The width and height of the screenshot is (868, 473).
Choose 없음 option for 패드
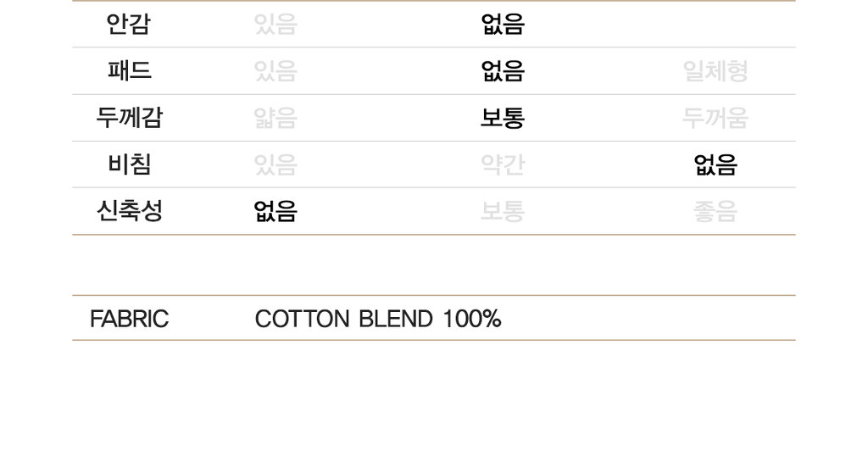pyautogui.click(x=503, y=71)
